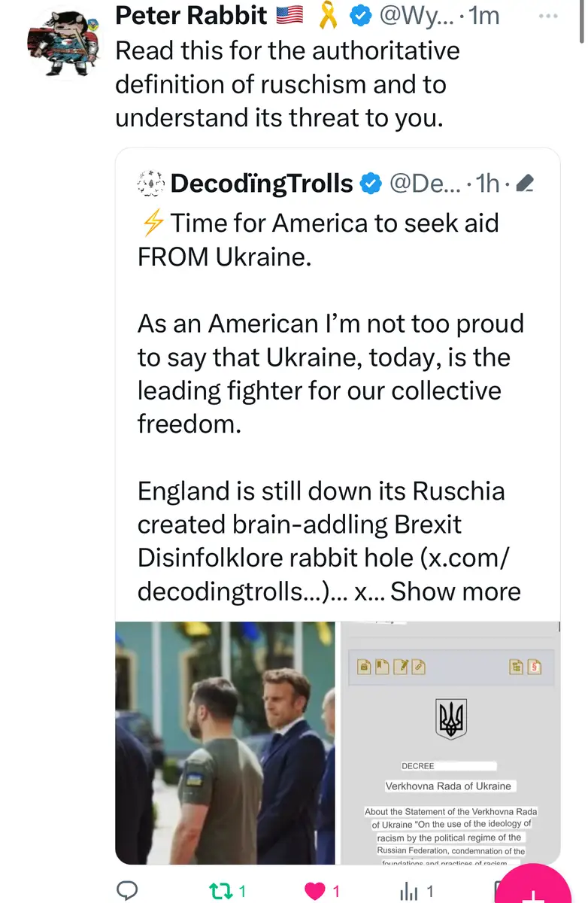Tap the lightning bolt emoji in quote
This screenshot has height=903, width=588.
click(x=151, y=223)
